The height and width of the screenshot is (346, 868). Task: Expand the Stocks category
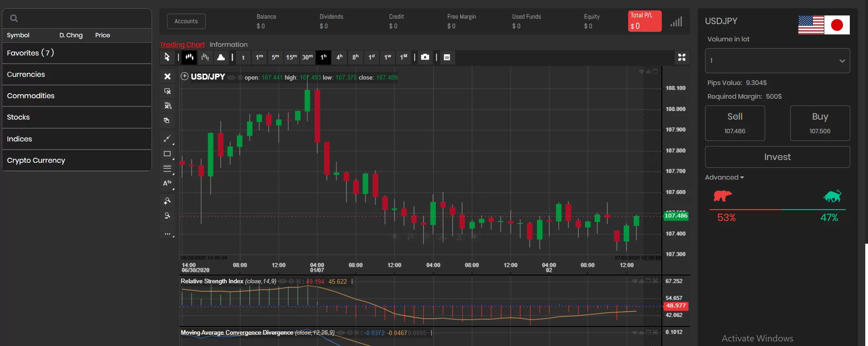pyautogui.click(x=76, y=117)
